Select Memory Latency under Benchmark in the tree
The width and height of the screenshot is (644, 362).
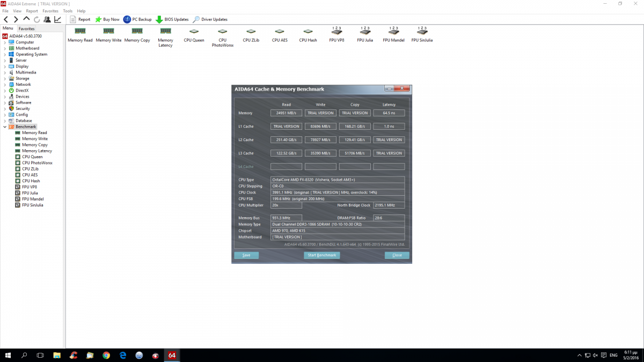pos(37,151)
